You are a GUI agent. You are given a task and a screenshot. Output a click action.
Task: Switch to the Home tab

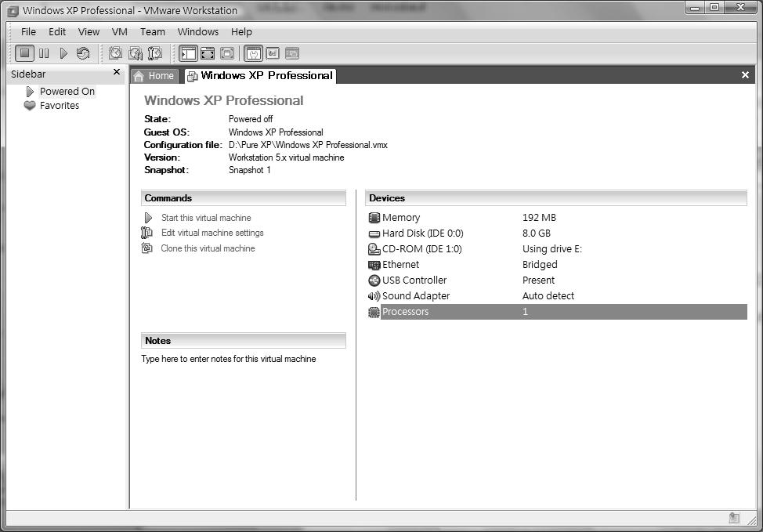point(154,76)
